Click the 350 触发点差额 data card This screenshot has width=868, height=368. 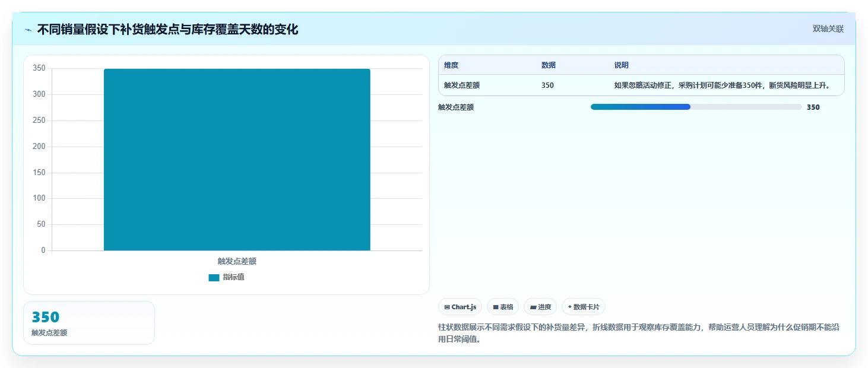pos(89,323)
